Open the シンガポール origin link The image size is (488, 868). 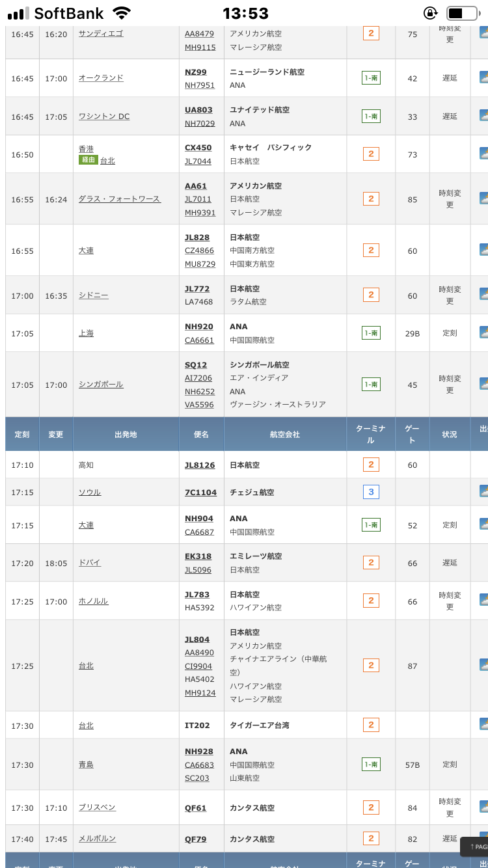(101, 385)
